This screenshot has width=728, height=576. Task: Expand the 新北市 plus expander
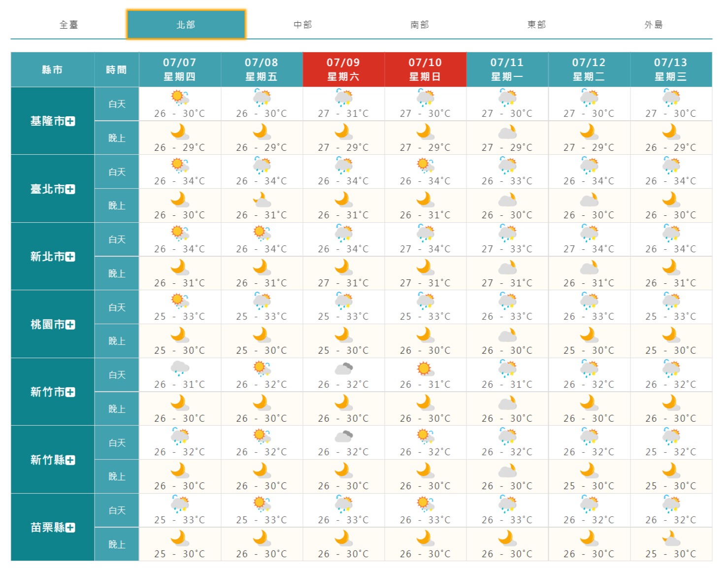pos(70,257)
